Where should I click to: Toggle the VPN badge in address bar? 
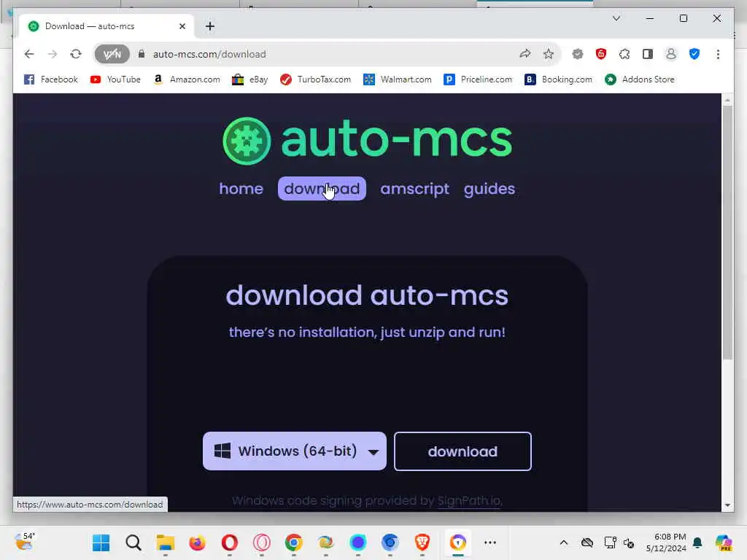click(112, 54)
